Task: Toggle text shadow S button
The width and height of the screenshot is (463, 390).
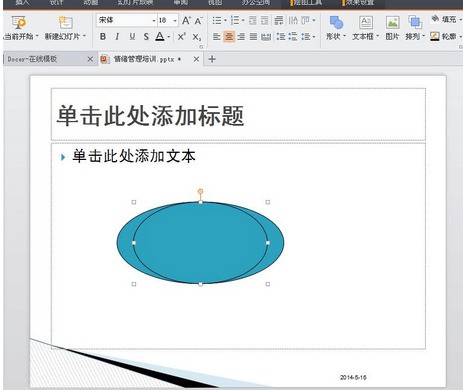Action: tap(146, 36)
